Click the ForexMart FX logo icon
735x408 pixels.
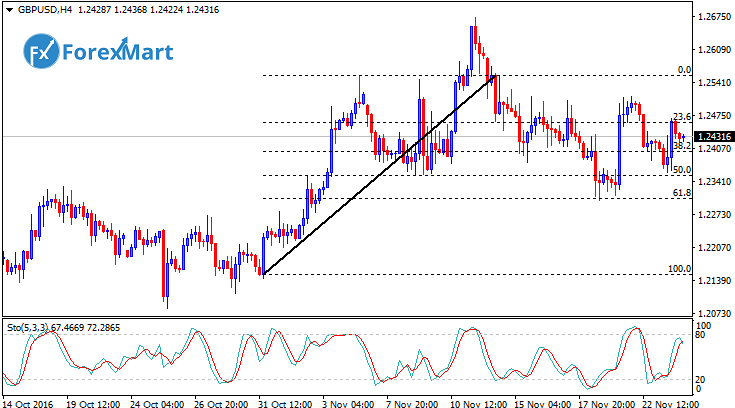pyautogui.click(x=42, y=52)
